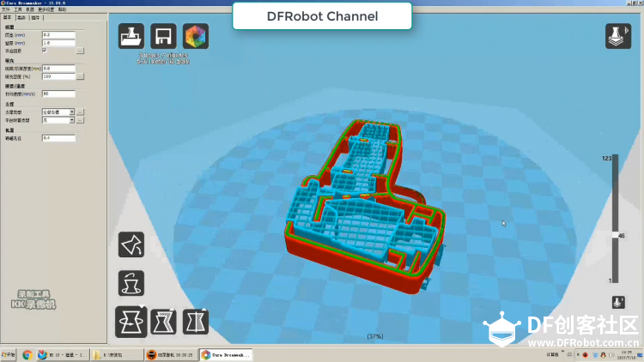Click the Cura Dreamaker taskbar button
The height and width of the screenshot is (362, 644).
tap(226, 355)
